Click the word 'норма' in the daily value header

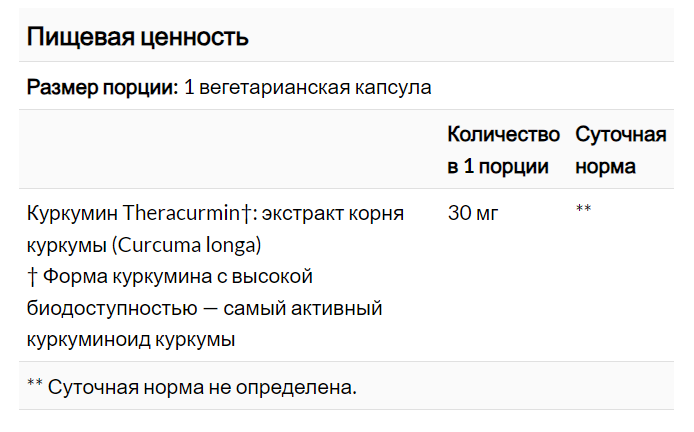pyautogui.click(x=605, y=167)
